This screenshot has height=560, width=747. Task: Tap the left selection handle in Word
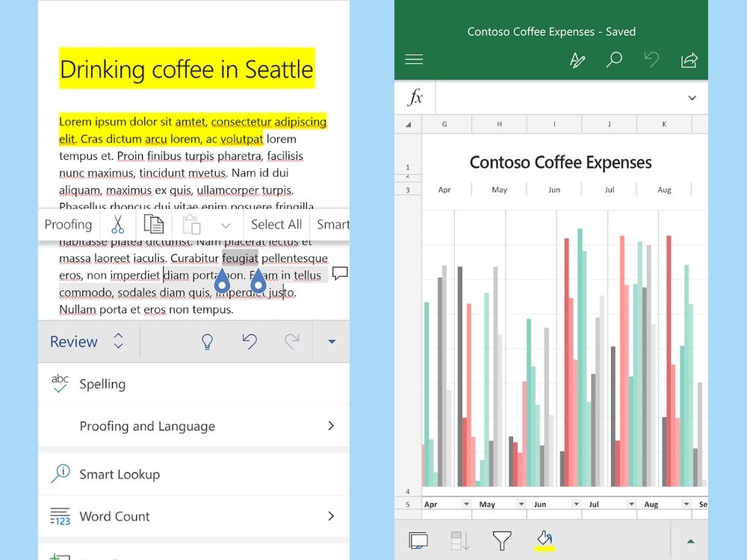click(x=222, y=281)
